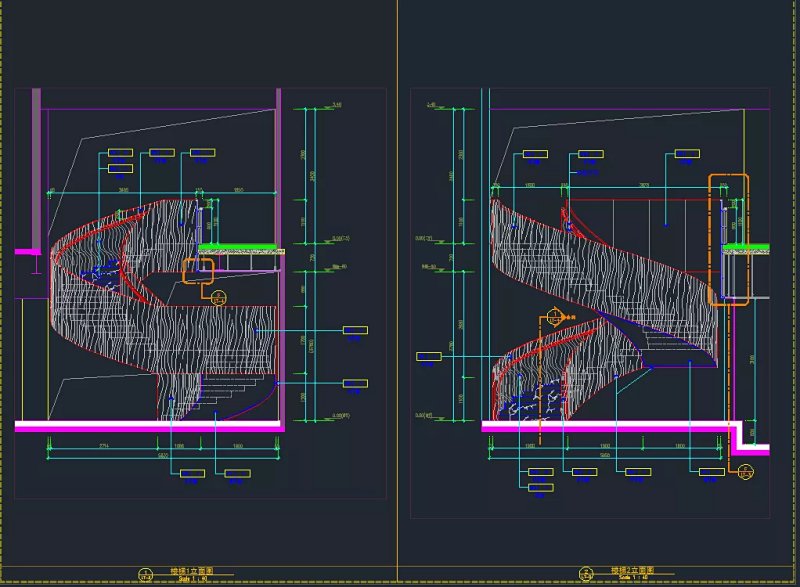The width and height of the screenshot is (800, 587).
Task: Select the top rightmost yellow tag in right elevation
Action: [687, 154]
